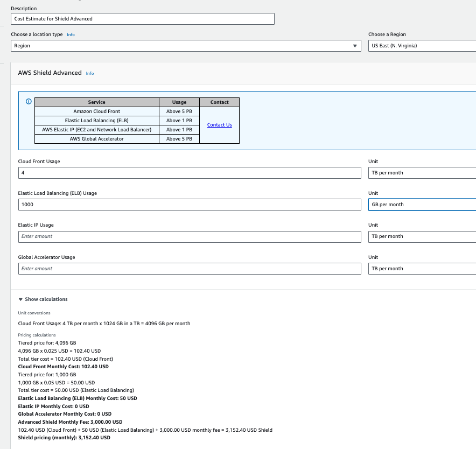Click the info circle icon in the notice box

[29, 101]
